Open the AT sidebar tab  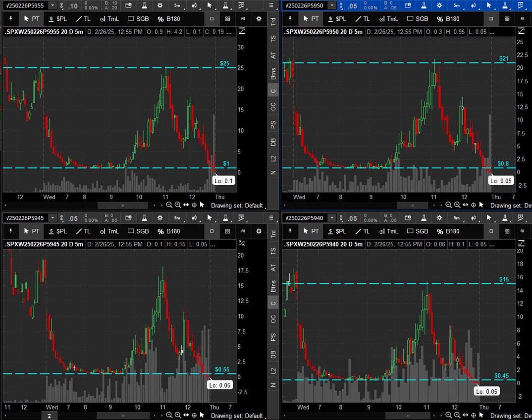[x=273, y=55]
